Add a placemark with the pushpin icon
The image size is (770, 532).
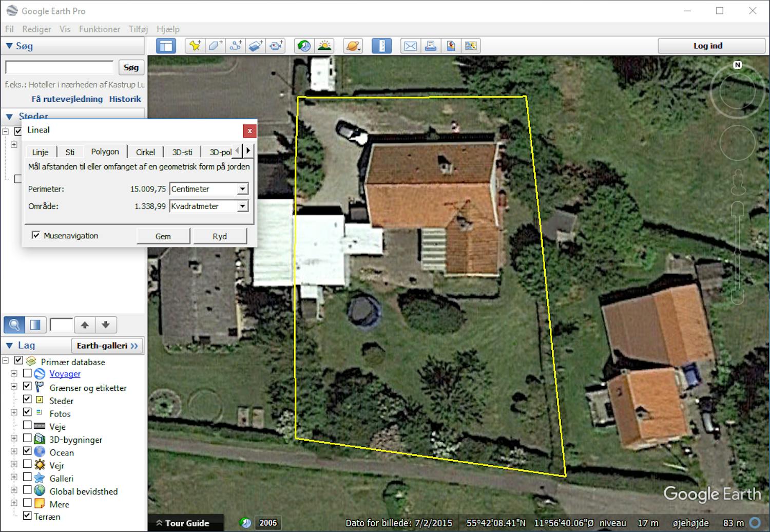tap(195, 46)
